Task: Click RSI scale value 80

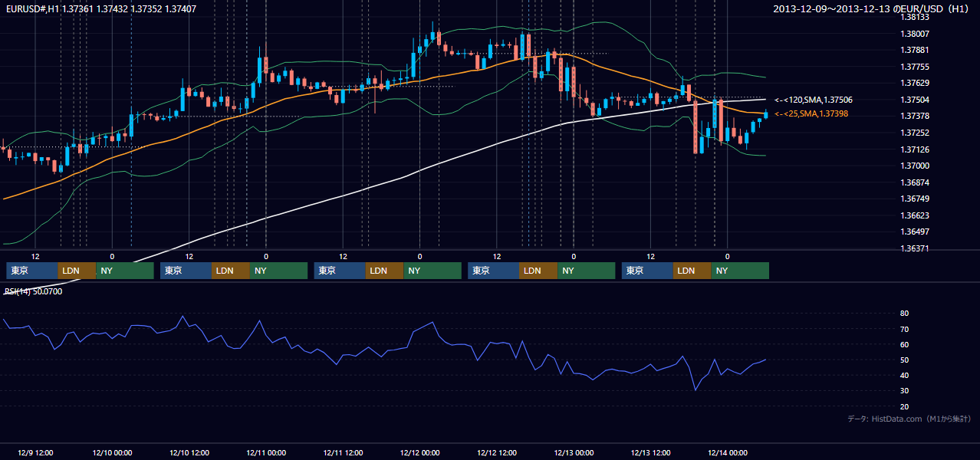Action: click(x=905, y=314)
